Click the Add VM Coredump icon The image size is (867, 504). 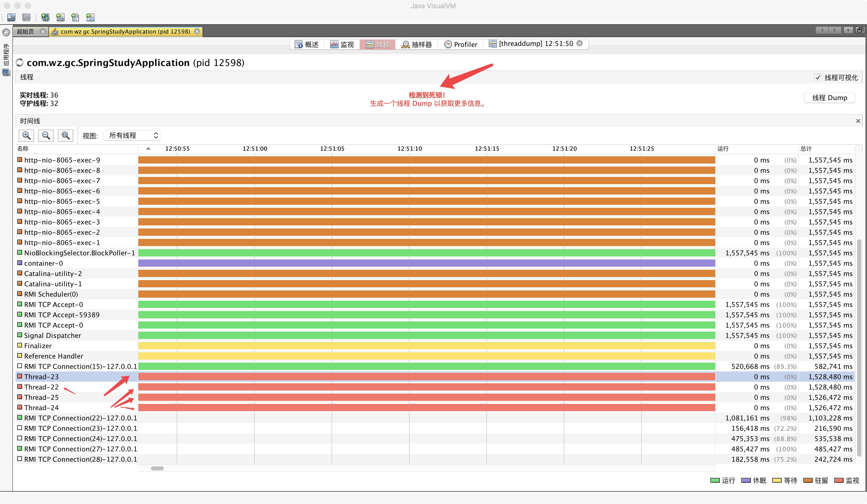[x=75, y=17]
